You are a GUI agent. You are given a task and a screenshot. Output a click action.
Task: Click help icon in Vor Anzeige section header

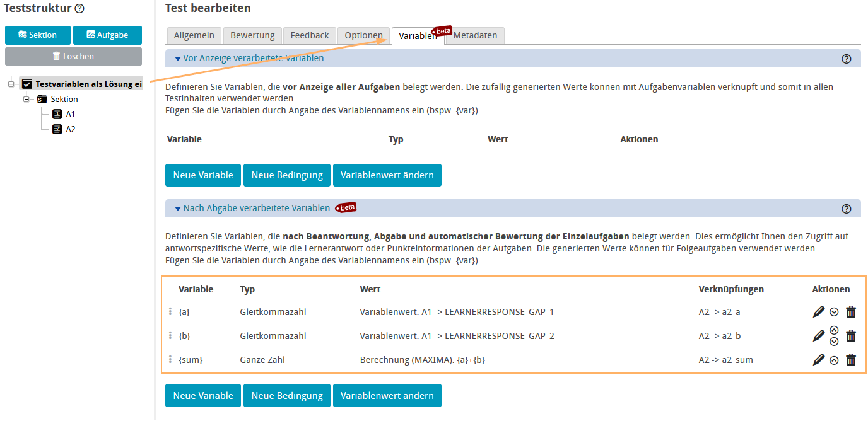(x=847, y=59)
